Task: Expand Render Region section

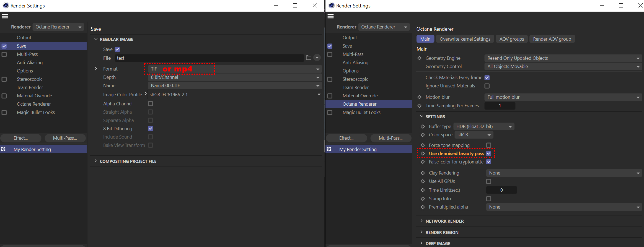Action: coord(421,232)
